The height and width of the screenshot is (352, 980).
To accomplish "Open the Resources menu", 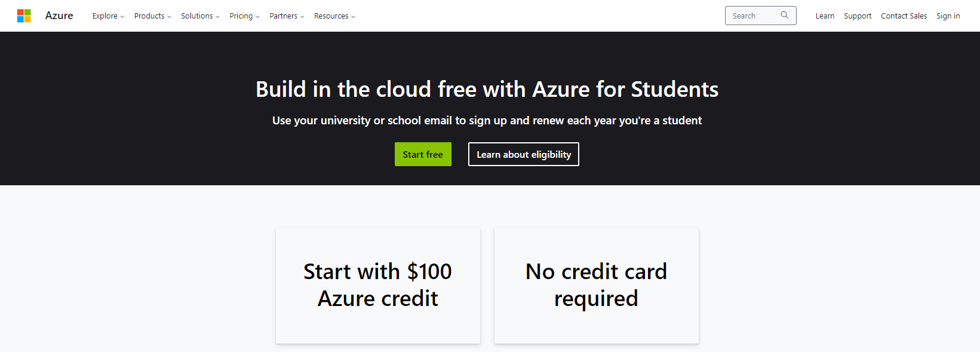I will tap(334, 16).
